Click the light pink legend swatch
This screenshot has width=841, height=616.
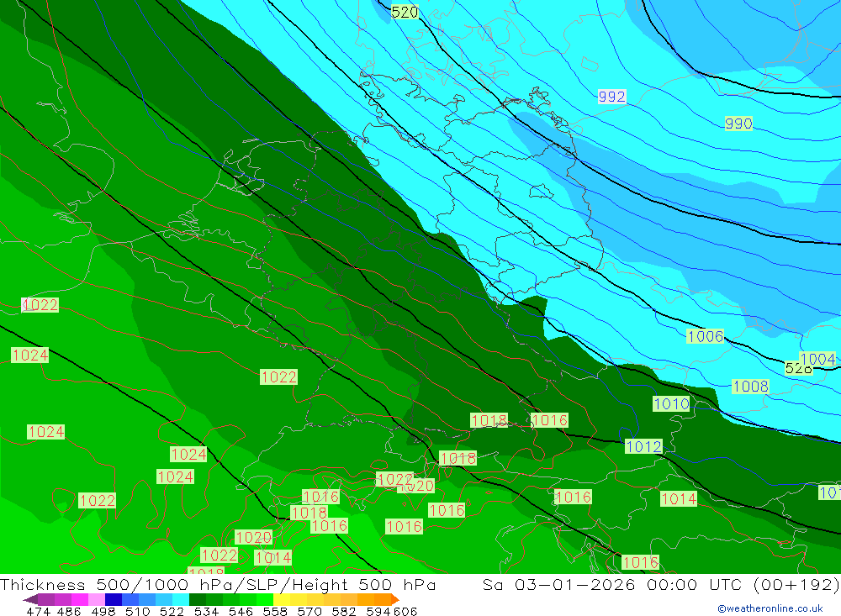95,599
